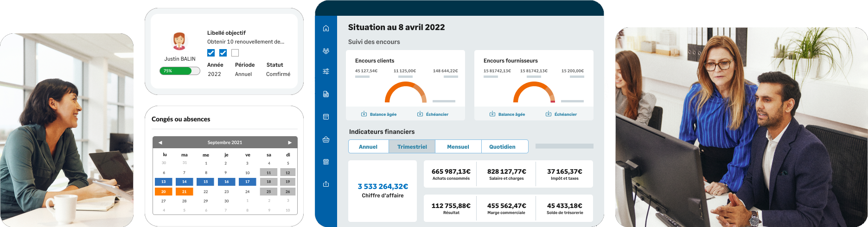Click the share/export sidebar icon

coord(326,184)
